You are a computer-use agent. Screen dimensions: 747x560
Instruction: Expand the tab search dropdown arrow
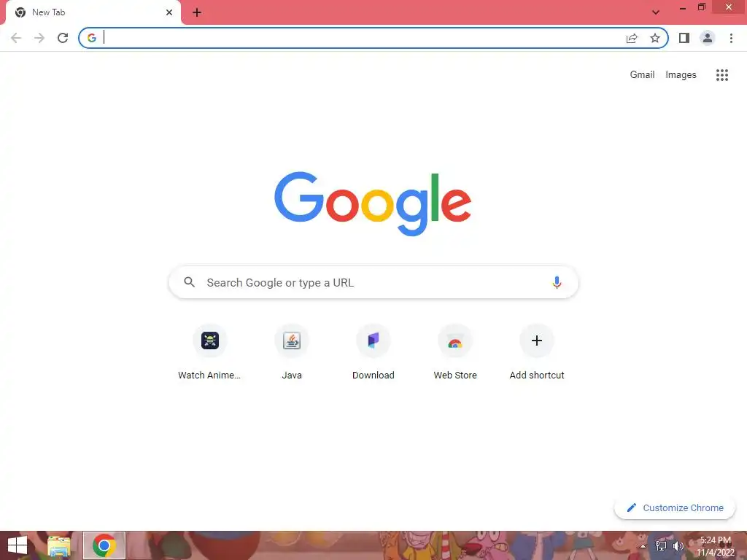656,12
